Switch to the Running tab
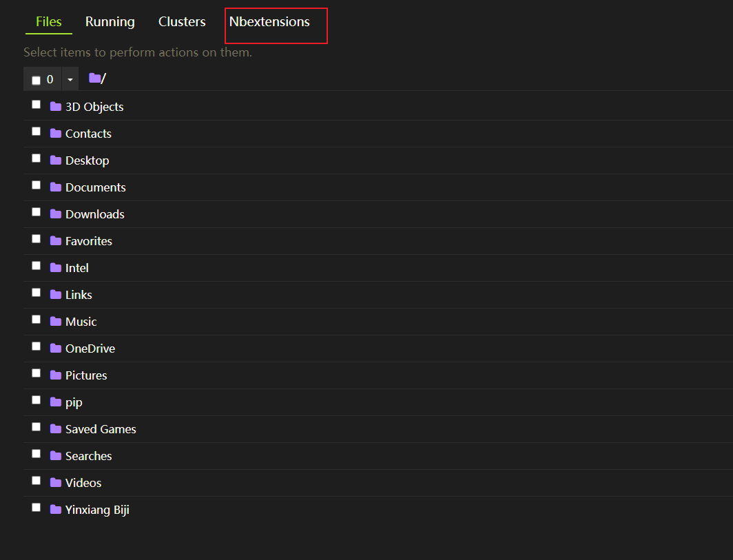Viewport: 733px width, 560px height. tap(110, 22)
